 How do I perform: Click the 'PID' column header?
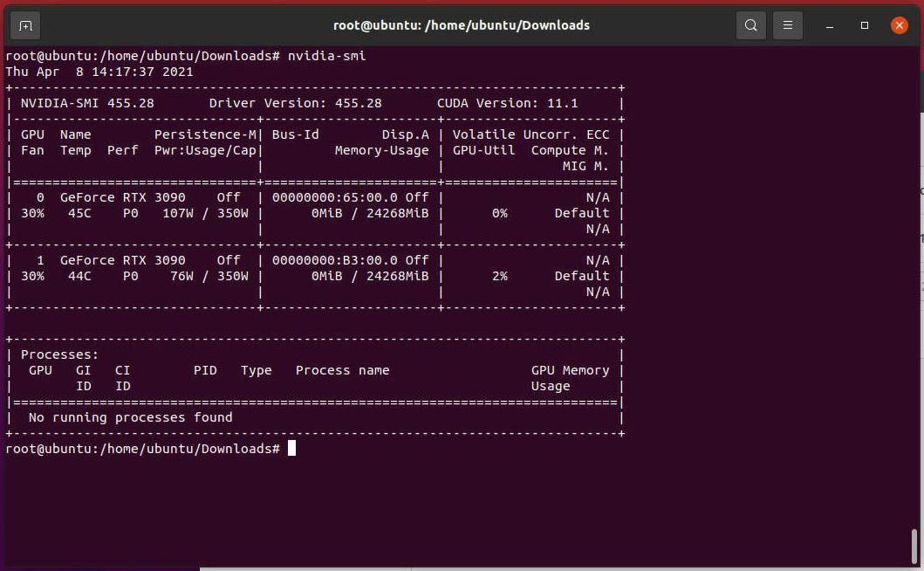pyautogui.click(x=205, y=370)
